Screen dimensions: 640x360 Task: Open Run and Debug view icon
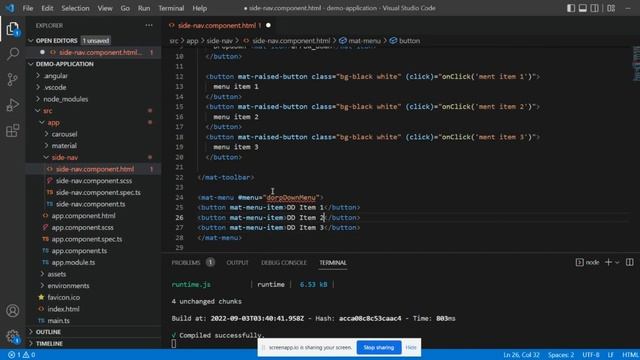[13, 105]
